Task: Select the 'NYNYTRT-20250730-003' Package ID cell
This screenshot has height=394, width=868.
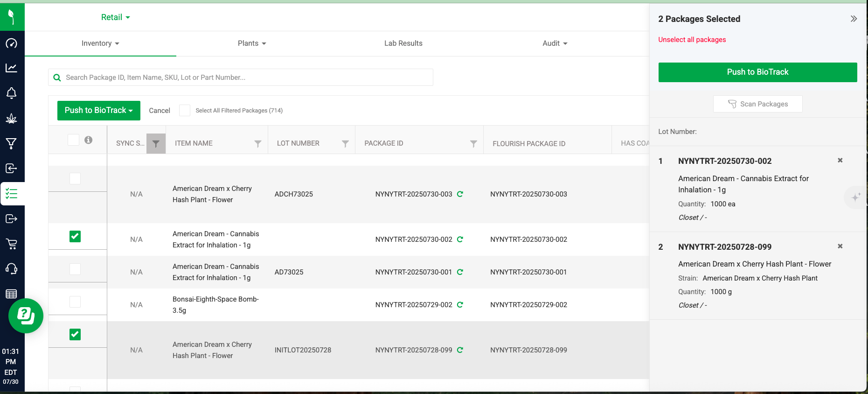Action: point(414,194)
